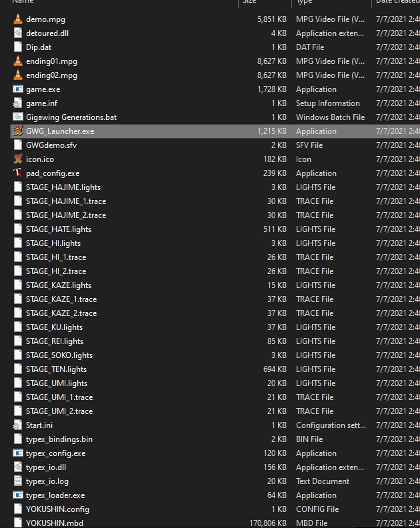Select Gigawing Generations.bat file name
The image size is (420, 528).
coord(71,117)
